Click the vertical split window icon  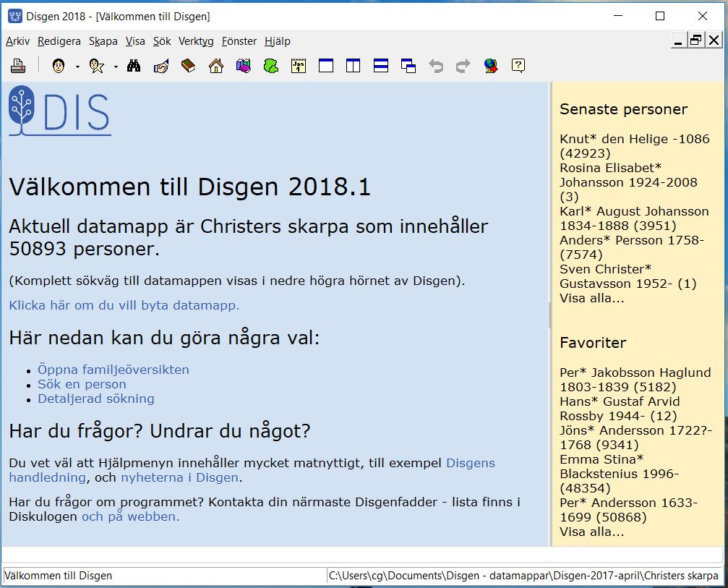coord(354,66)
